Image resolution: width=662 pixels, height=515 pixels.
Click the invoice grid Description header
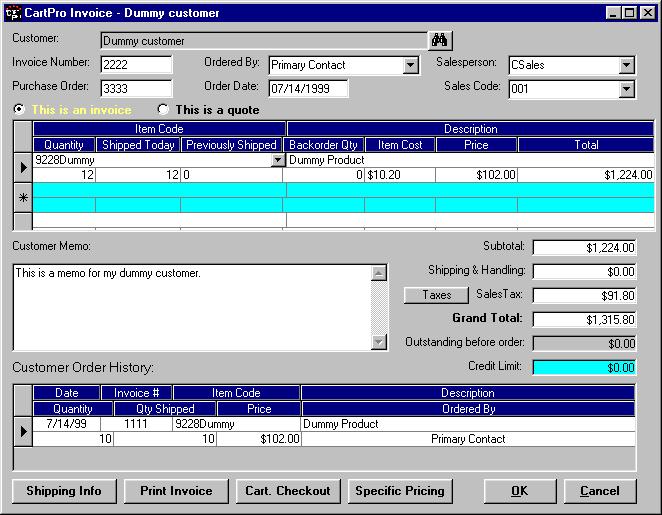[470, 129]
